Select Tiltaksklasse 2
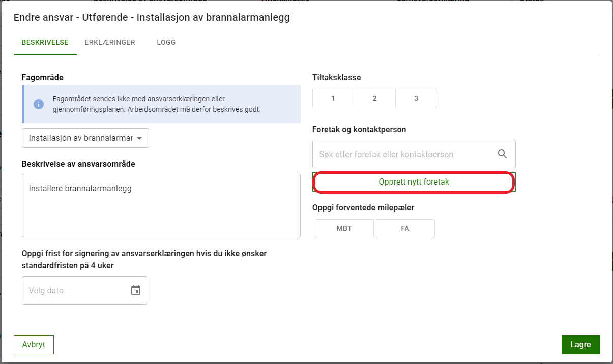Viewport: 613px width, 364px height. pos(374,99)
